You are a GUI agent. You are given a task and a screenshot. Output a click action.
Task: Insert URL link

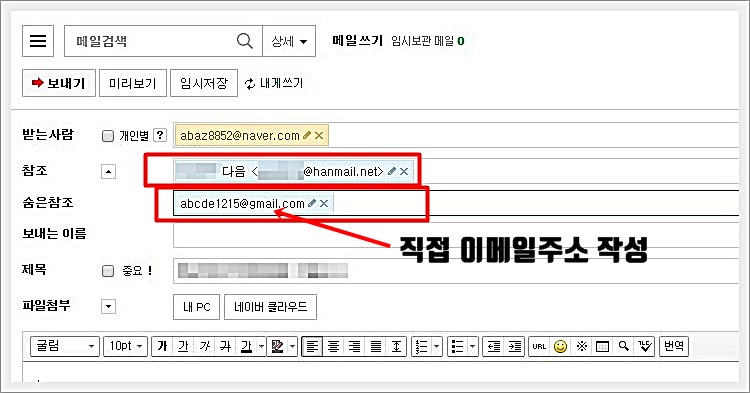point(539,346)
